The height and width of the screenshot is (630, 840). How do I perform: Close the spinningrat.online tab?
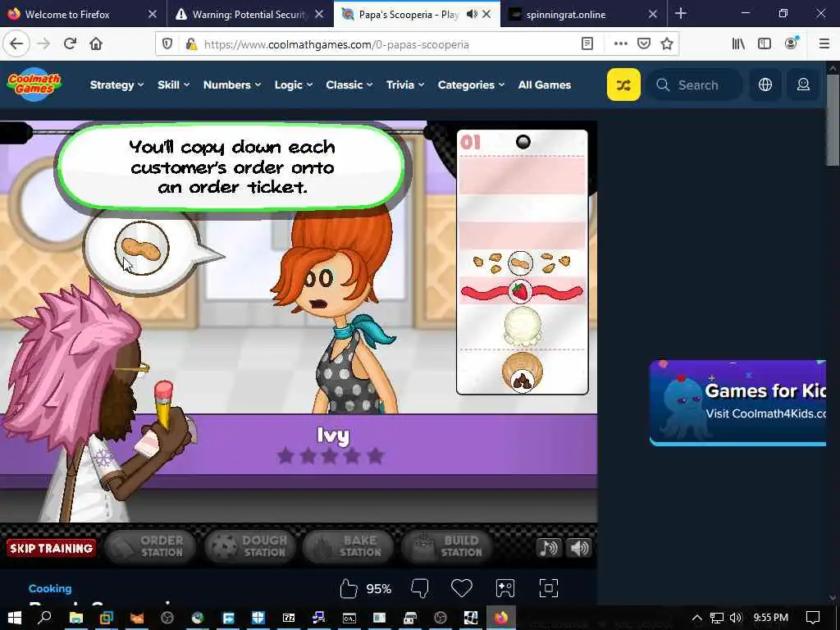pos(652,14)
